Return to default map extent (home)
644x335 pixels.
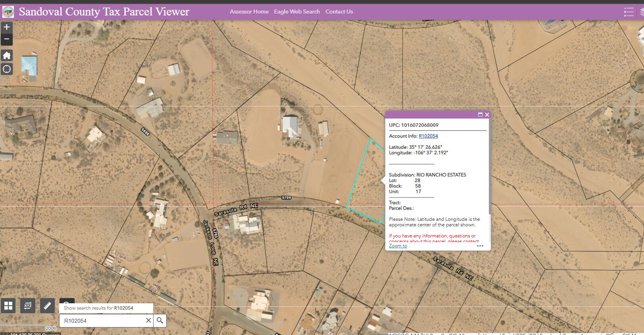pyautogui.click(x=7, y=56)
